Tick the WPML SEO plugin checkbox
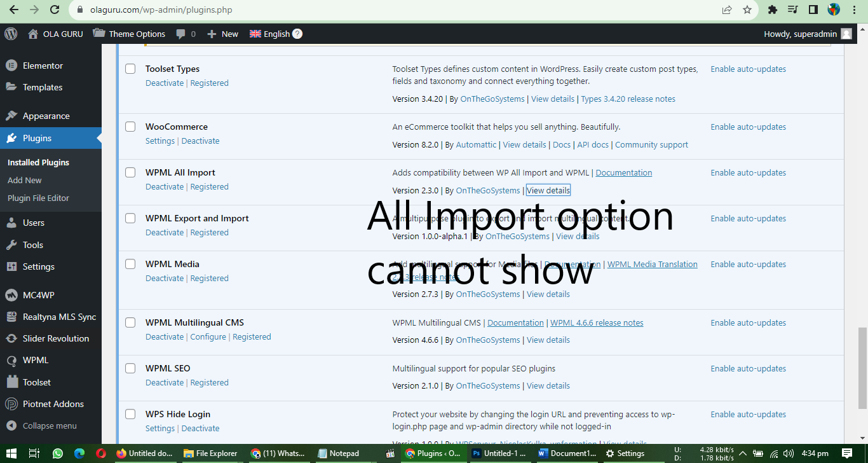The width and height of the screenshot is (868, 463). [x=130, y=368]
